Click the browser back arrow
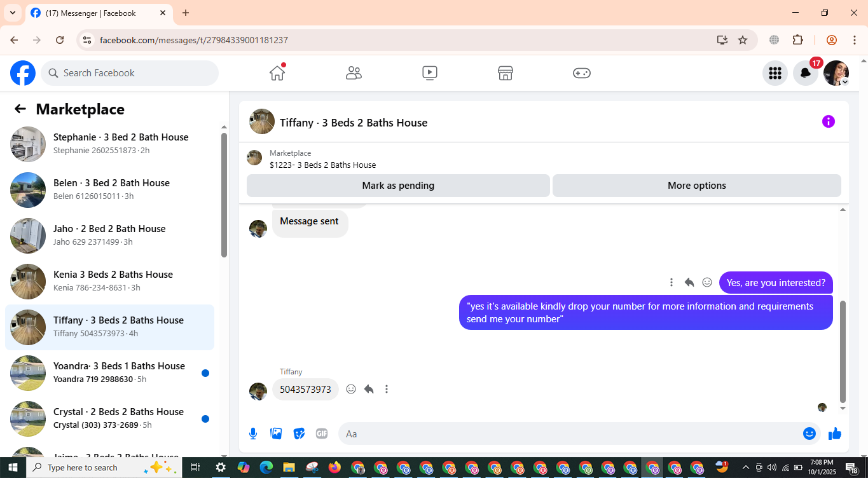 click(14, 40)
